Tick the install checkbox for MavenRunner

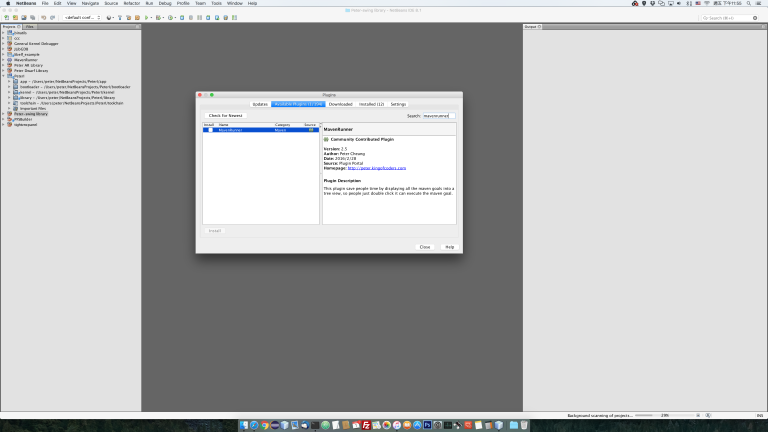point(211,130)
